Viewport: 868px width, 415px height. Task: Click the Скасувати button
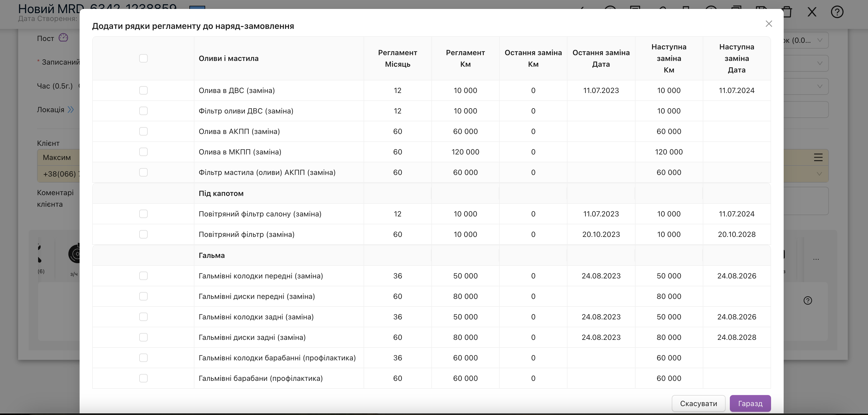[699, 403]
